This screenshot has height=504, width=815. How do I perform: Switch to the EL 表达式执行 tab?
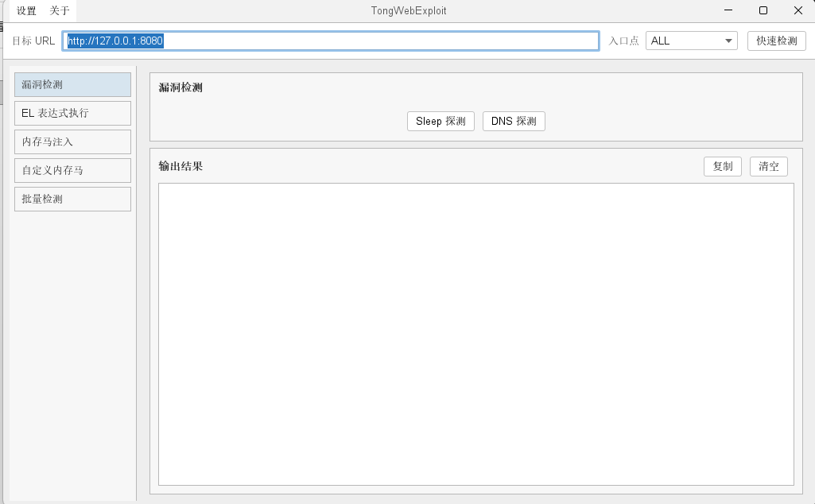pos(73,113)
